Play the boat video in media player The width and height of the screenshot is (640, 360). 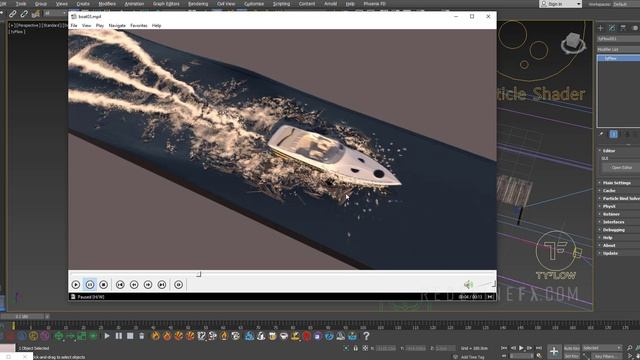coord(76,284)
